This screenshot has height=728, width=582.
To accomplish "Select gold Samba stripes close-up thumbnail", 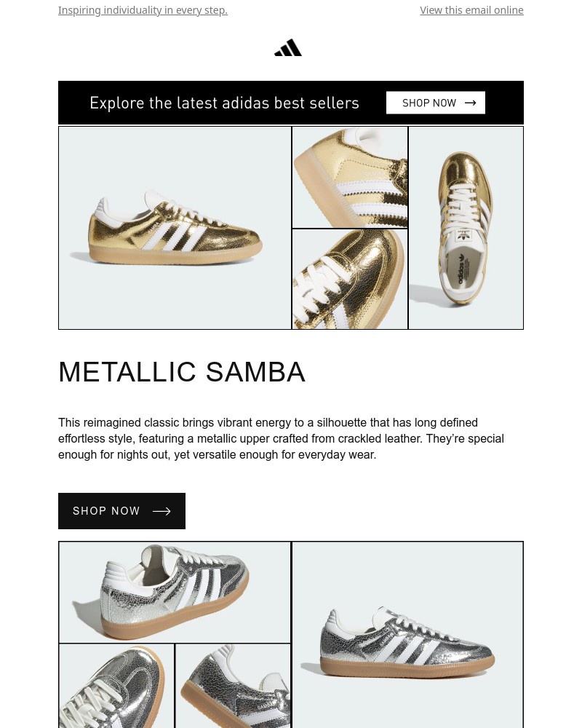I will (350, 178).
